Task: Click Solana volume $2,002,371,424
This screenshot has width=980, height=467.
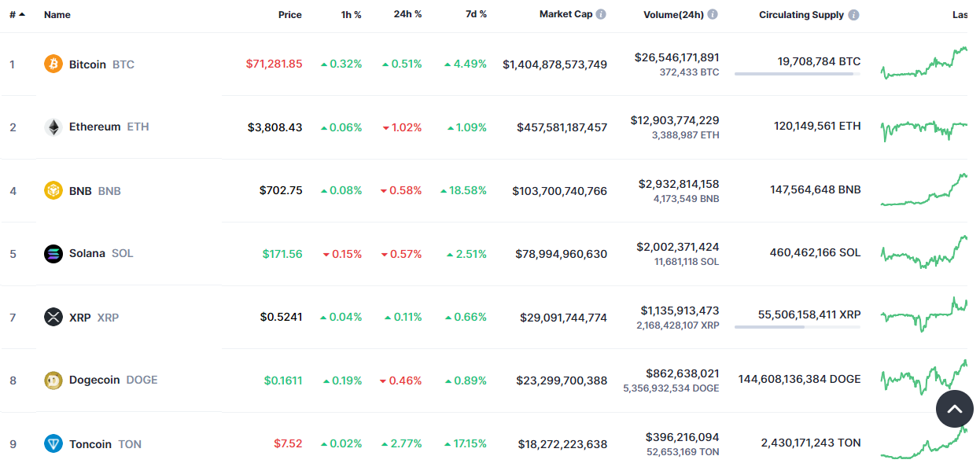Action: [x=678, y=247]
